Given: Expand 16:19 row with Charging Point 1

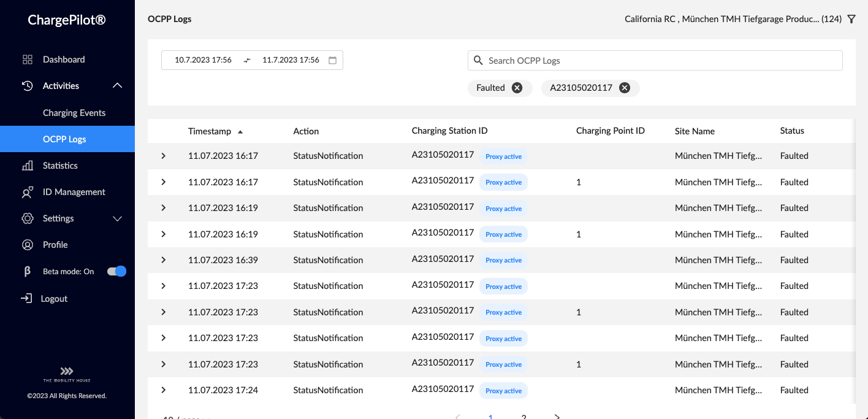Looking at the screenshot, I should coord(164,234).
